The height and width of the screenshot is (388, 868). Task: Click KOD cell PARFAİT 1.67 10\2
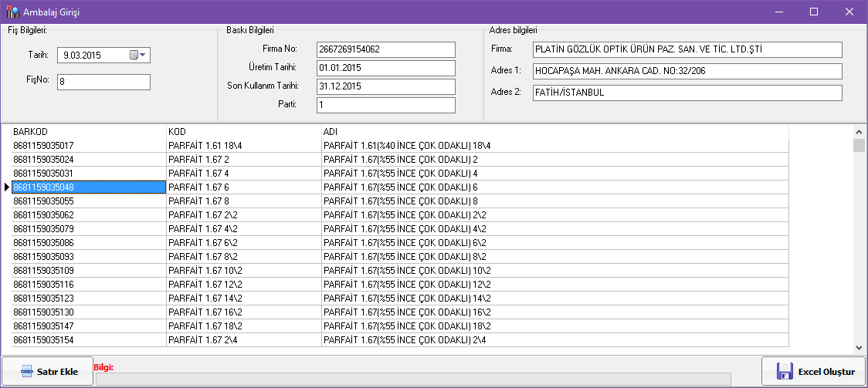(x=244, y=271)
